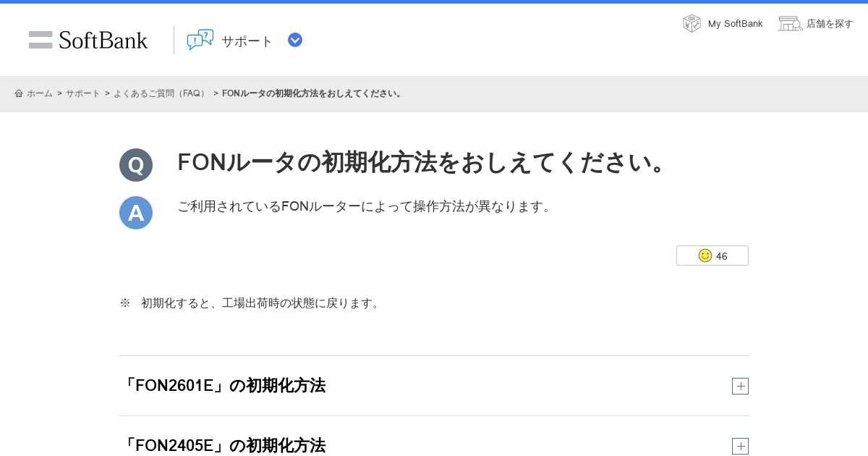The height and width of the screenshot is (456, 868).
Task: Expand the blue dropdown chevron next to サポート
Action: [x=295, y=40]
